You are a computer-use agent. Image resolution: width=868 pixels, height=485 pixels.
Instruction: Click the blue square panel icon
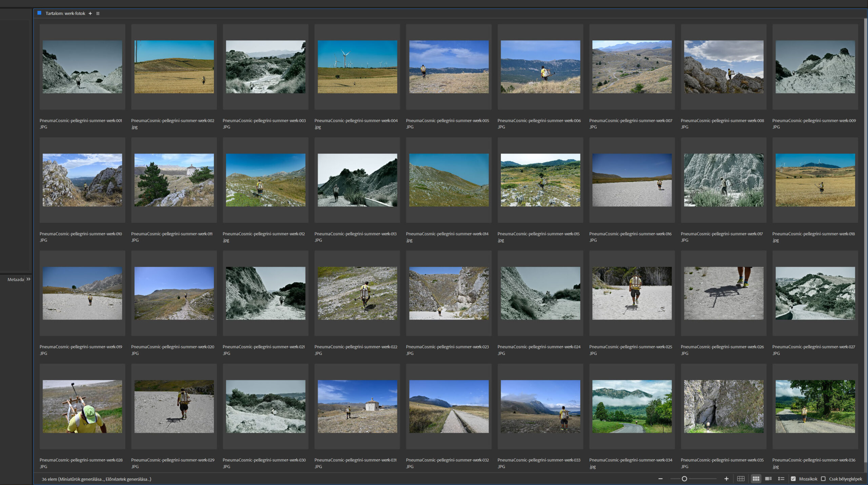click(39, 13)
